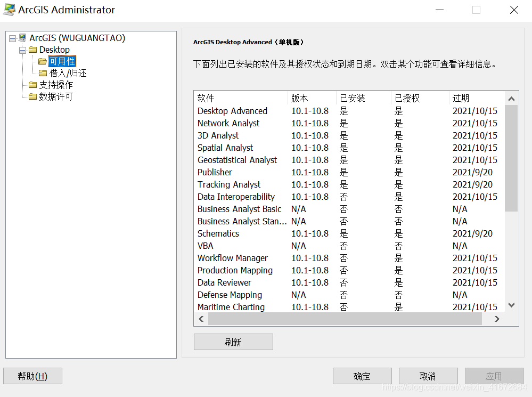This screenshot has height=397, width=532.
Task: Click the vertical scrollbar down arrow
Action: [x=511, y=305]
